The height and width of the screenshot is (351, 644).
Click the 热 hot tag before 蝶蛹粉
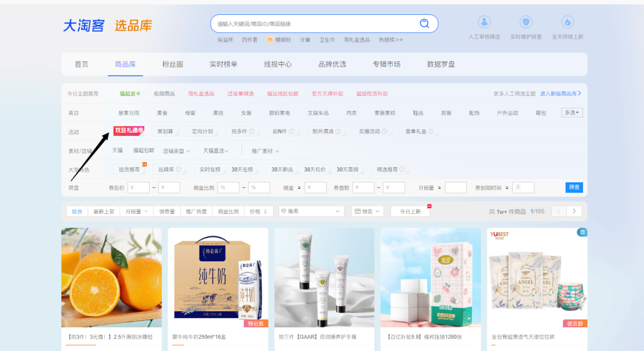(270, 40)
